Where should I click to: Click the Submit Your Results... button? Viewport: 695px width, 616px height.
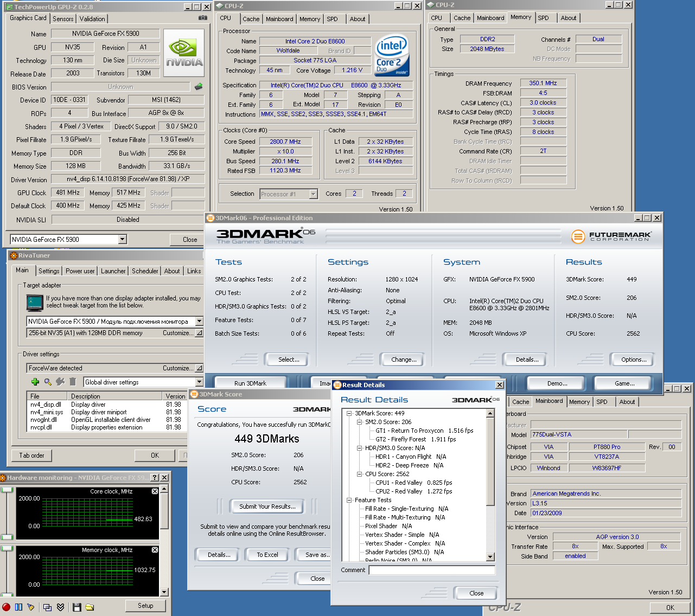pyautogui.click(x=267, y=506)
